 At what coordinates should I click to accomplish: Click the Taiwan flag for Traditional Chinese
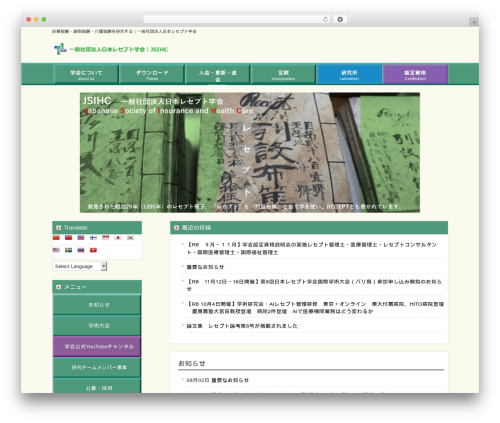[68, 238]
